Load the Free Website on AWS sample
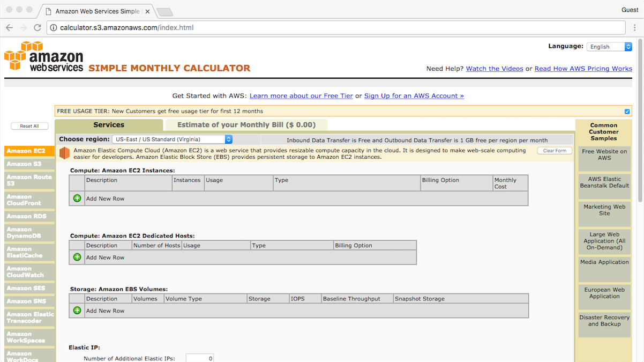Viewport: 644px width, 362px height. point(604,158)
